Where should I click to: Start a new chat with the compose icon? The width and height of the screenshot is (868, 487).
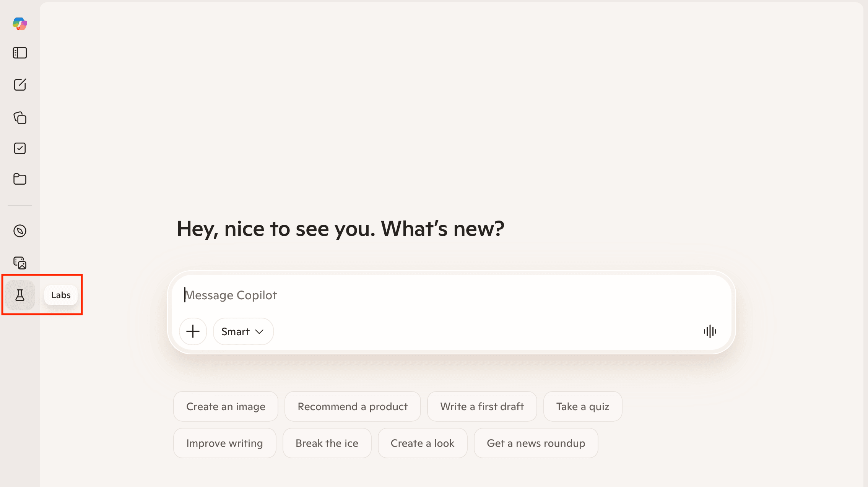pyautogui.click(x=20, y=85)
